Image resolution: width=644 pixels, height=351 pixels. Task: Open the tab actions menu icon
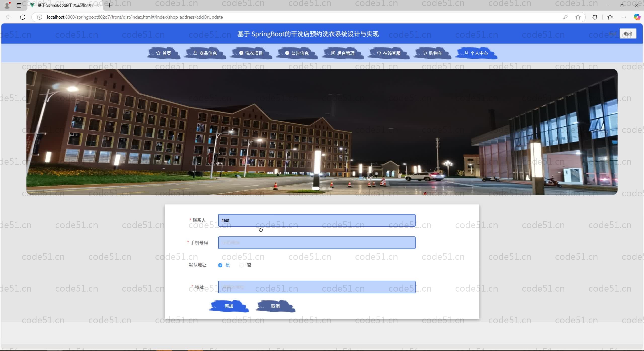point(19,5)
